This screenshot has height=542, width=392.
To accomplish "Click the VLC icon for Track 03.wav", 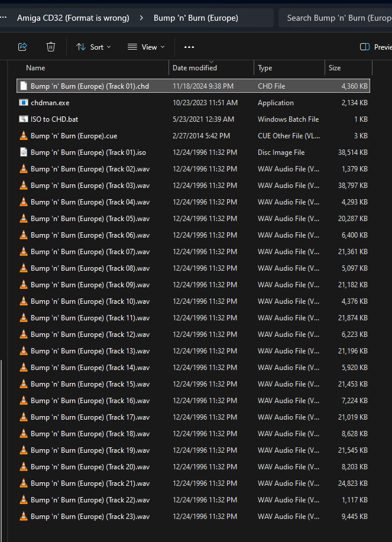I will click(x=24, y=185).
